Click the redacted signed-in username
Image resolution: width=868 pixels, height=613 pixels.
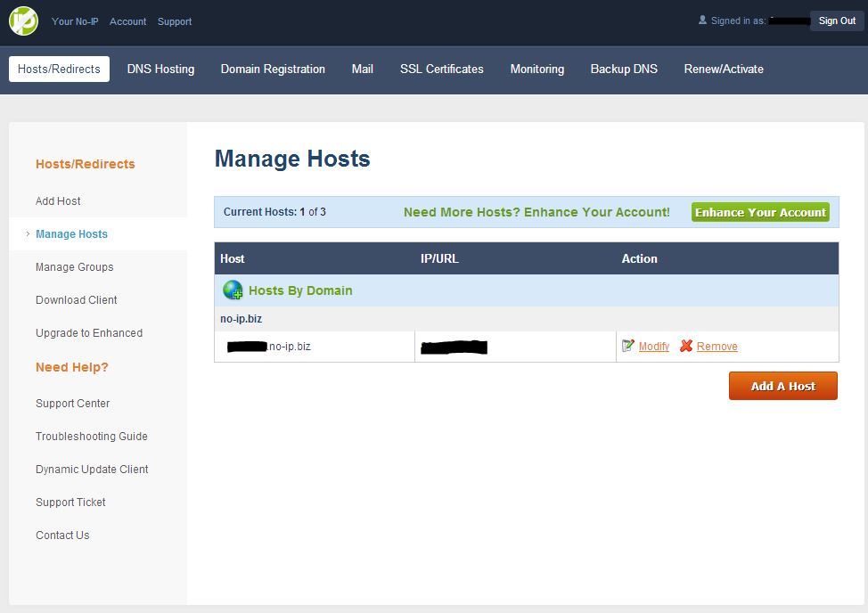pyautogui.click(x=789, y=21)
